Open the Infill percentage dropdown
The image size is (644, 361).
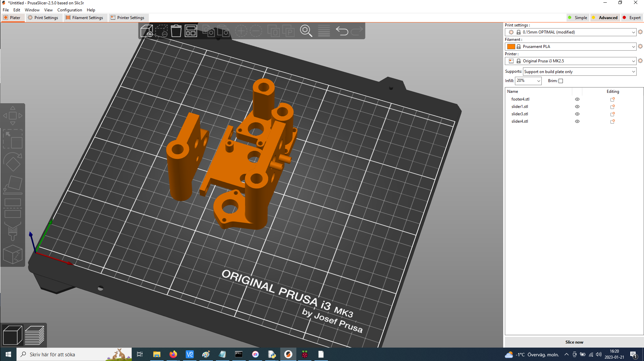pos(538,81)
